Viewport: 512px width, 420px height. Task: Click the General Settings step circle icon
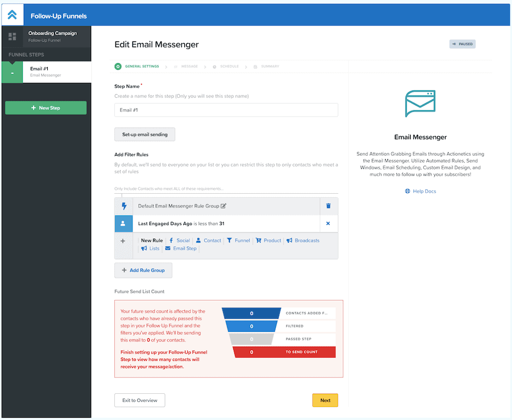[x=118, y=66]
